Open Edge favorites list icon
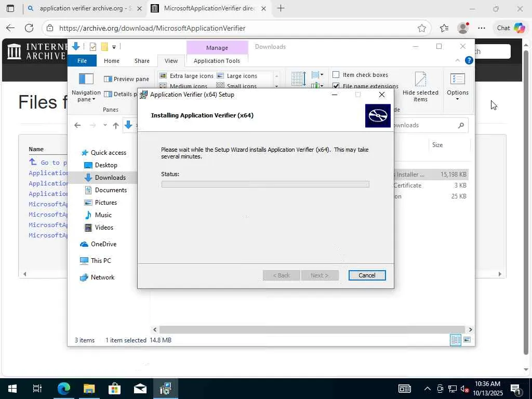The width and height of the screenshot is (532, 399). (444, 28)
